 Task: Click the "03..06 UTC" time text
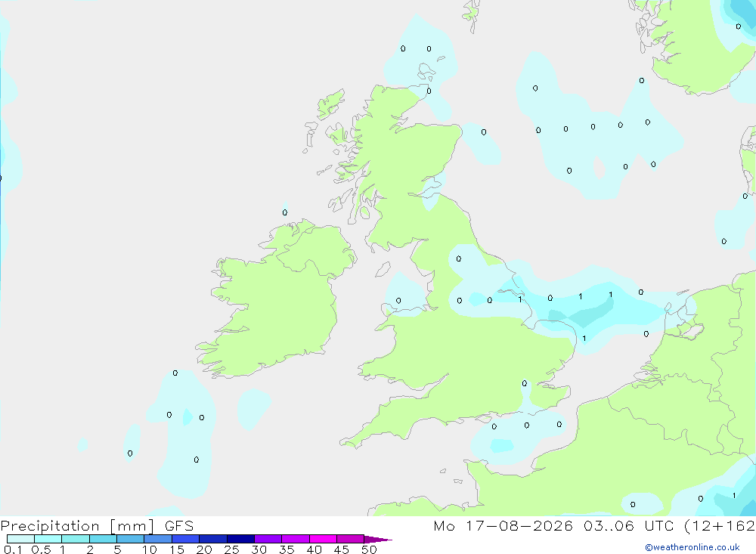[628, 525]
